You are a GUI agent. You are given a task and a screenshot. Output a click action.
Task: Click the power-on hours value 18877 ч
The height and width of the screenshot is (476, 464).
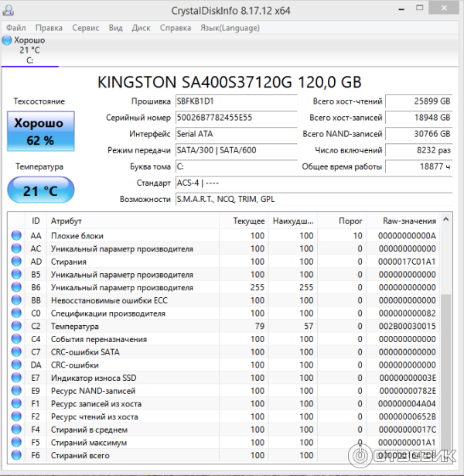pyautogui.click(x=419, y=166)
